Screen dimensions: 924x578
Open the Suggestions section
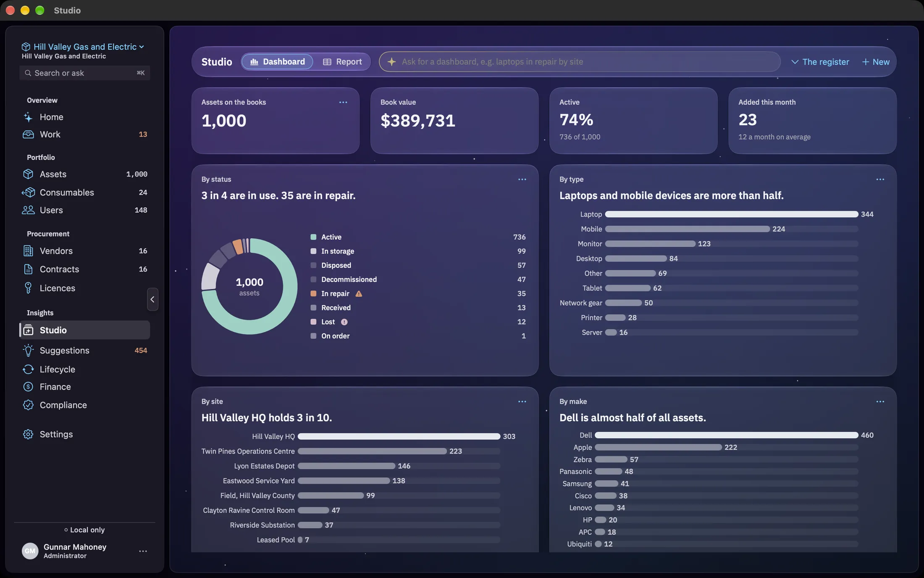click(x=85, y=350)
